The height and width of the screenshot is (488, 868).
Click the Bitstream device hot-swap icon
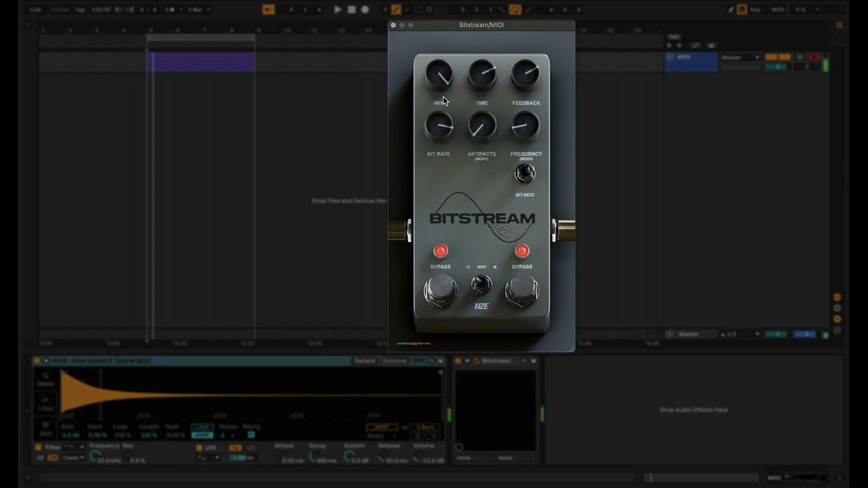524,361
